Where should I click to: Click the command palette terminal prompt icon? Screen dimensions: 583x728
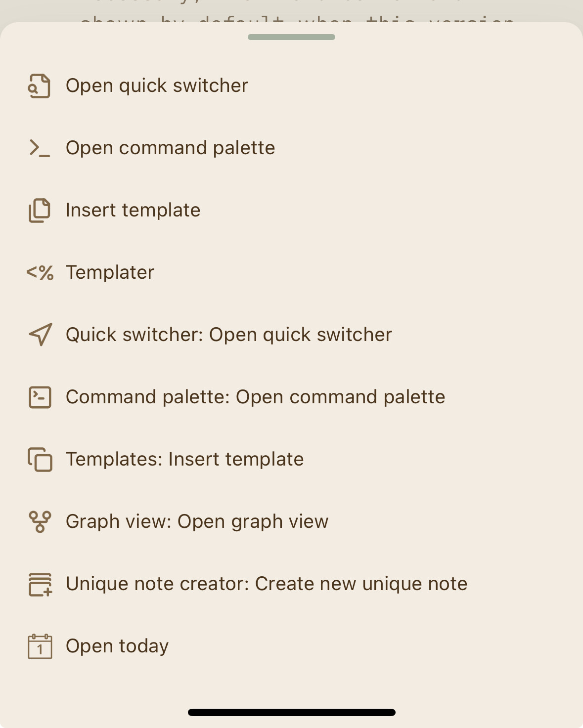pyautogui.click(x=40, y=148)
